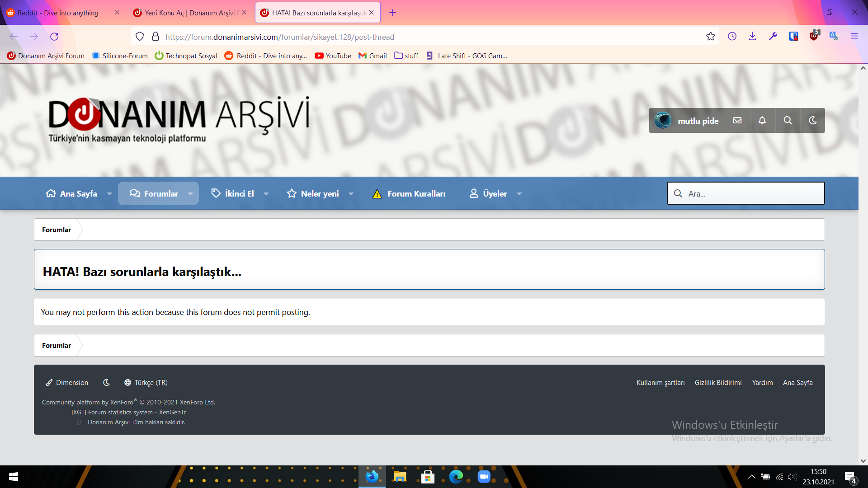
Task: Open Microsoft Edge from taskbar
Action: pyautogui.click(x=456, y=477)
